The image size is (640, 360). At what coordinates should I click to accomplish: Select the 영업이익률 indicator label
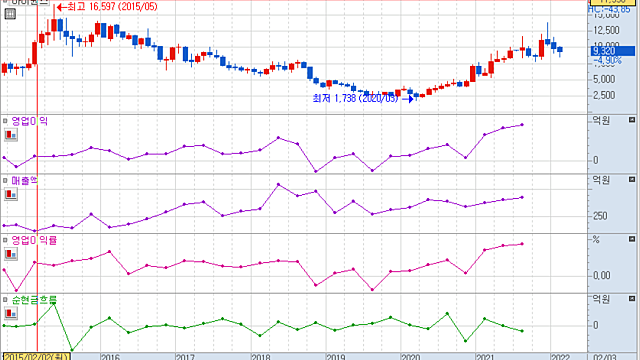tap(34, 240)
